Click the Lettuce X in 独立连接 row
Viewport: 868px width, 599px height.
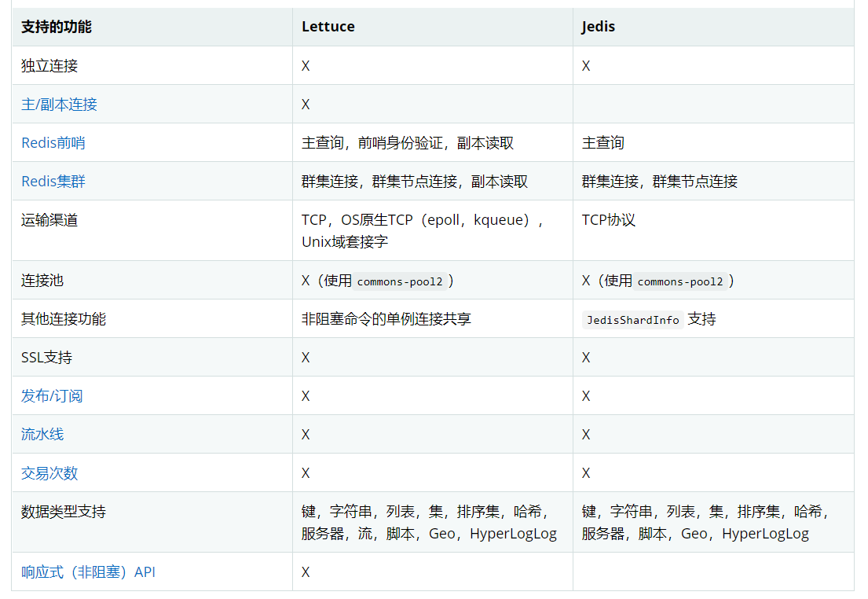click(x=306, y=66)
